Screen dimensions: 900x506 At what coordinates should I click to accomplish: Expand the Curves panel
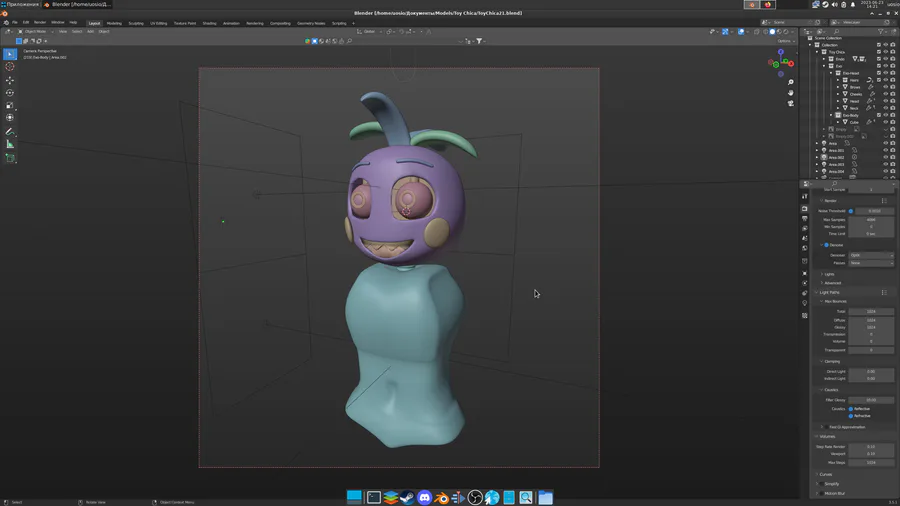coord(824,474)
